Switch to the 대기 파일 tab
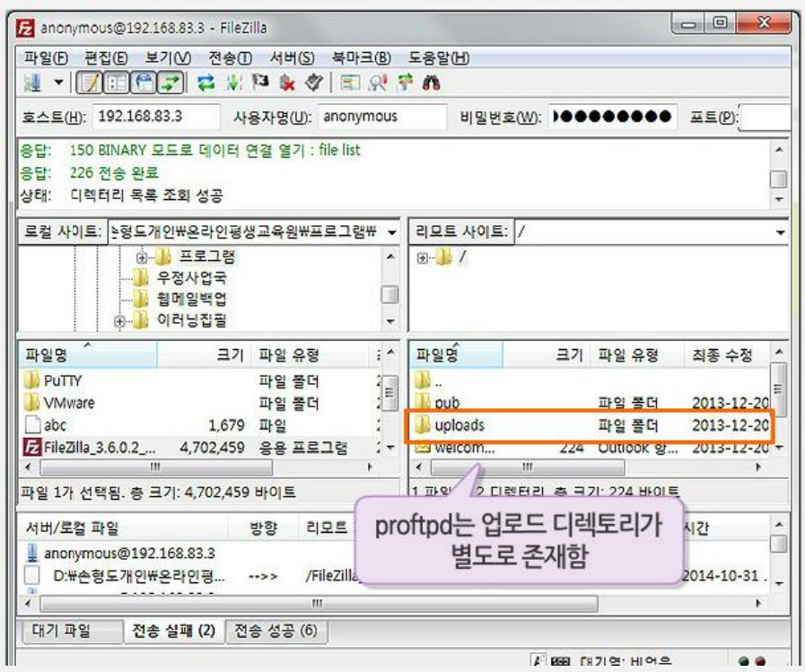This screenshot has height=672, width=805. click(x=72, y=631)
